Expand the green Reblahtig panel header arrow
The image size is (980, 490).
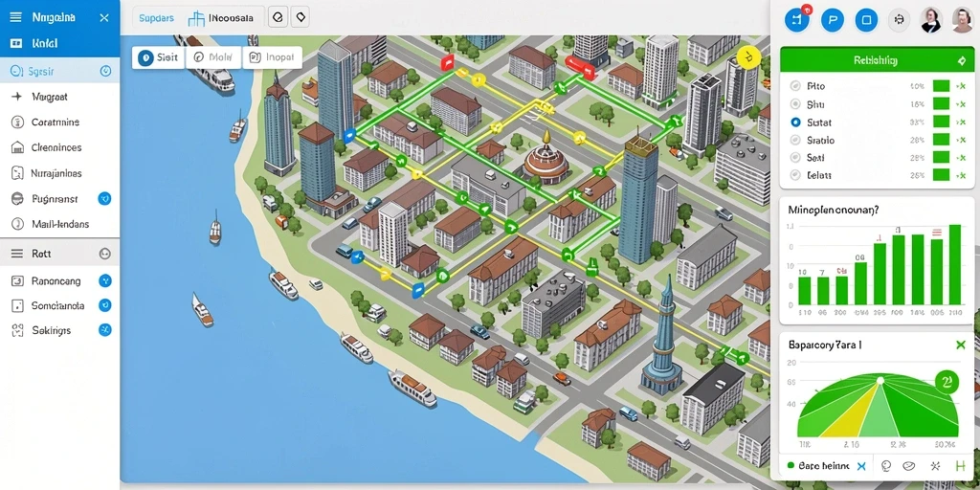[962, 60]
